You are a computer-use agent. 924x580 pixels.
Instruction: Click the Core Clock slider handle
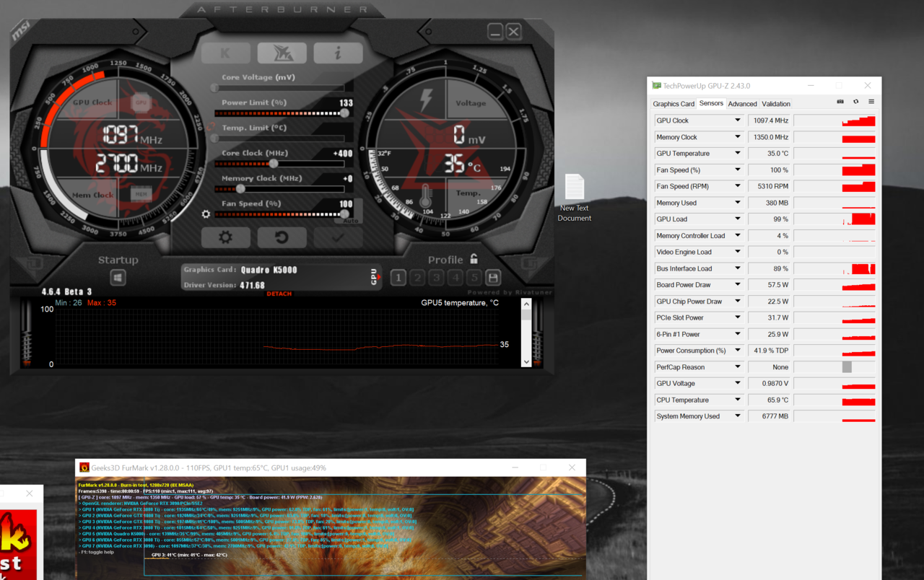click(273, 164)
